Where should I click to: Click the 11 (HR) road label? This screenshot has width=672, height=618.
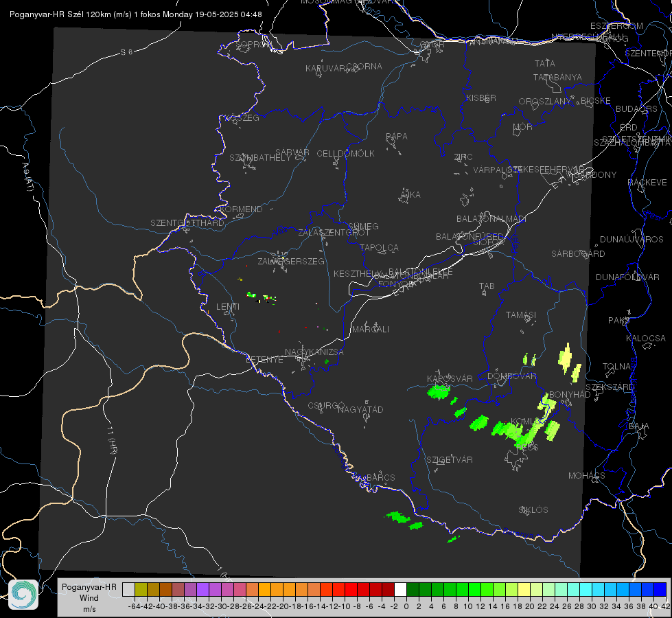tap(112, 439)
